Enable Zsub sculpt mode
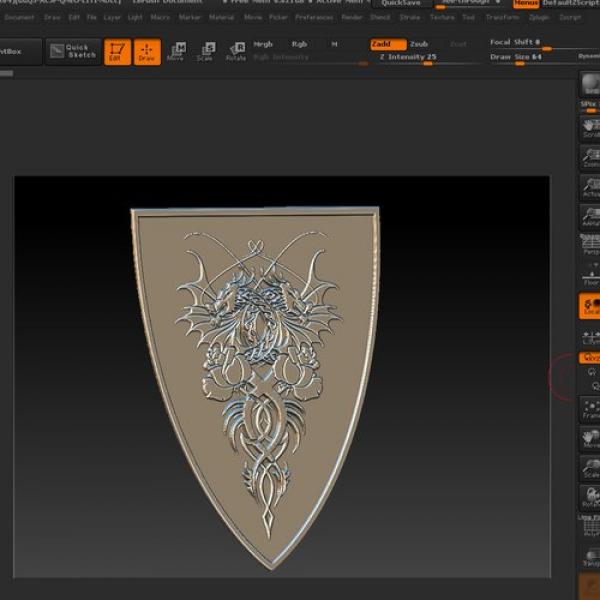Viewport: 600px width, 600px height. tap(419, 44)
